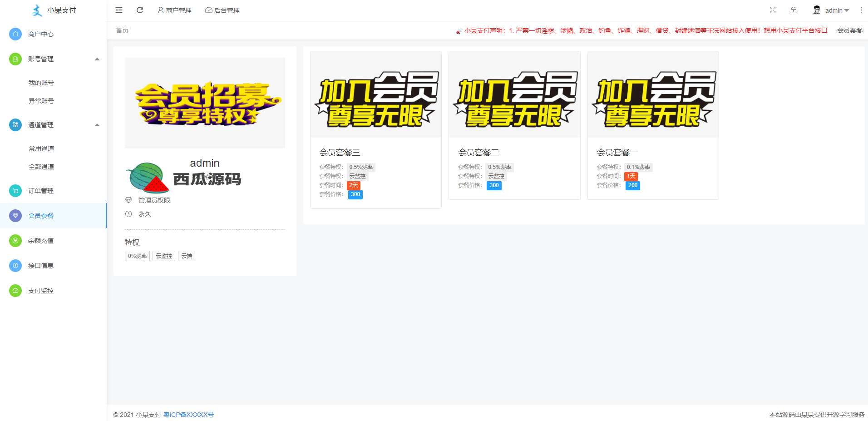Click the 订单管理 cart icon

click(x=15, y=191)
